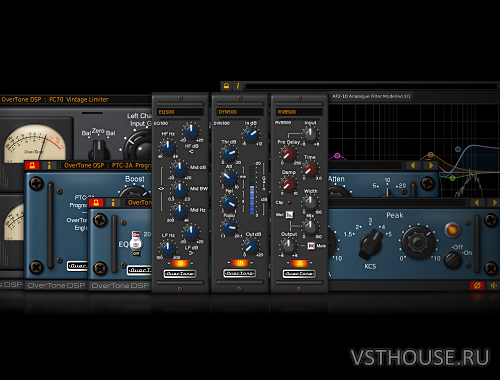Click the magenta EQ band node on the graph
Image resolution: width=500 pixels, height=380 pixels.
(x=337, y=156)
